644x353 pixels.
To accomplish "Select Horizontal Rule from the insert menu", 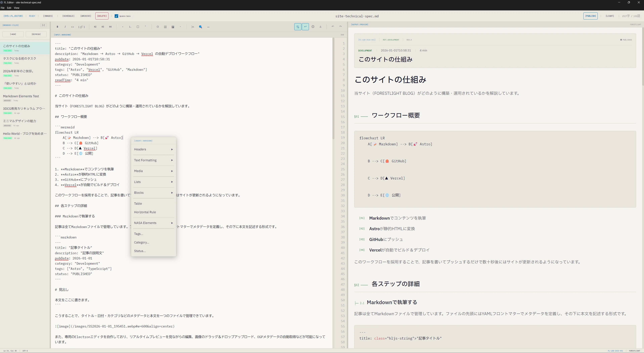I will [x=145, y=212].
